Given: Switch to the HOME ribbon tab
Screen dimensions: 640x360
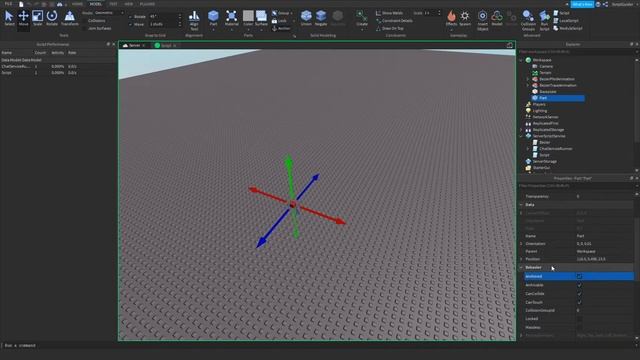Looking at the screenshot, I should [77, 4].
